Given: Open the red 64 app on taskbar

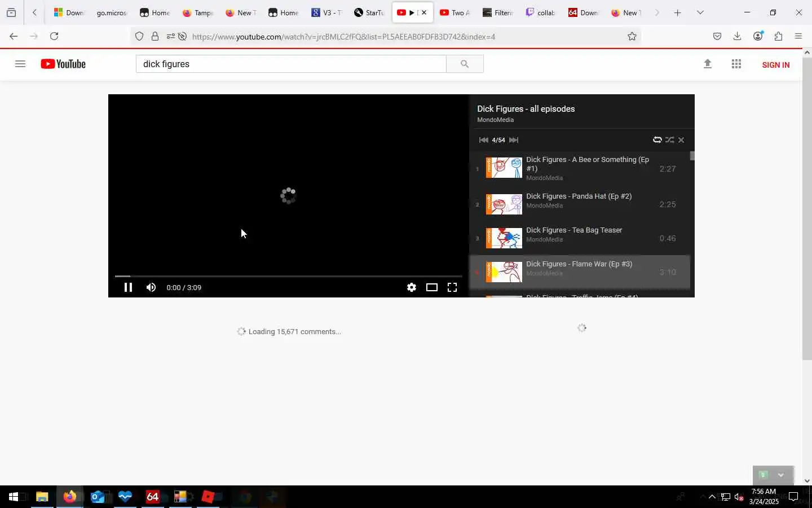Looking at the screenshot, I should click(x=153, y=497).
